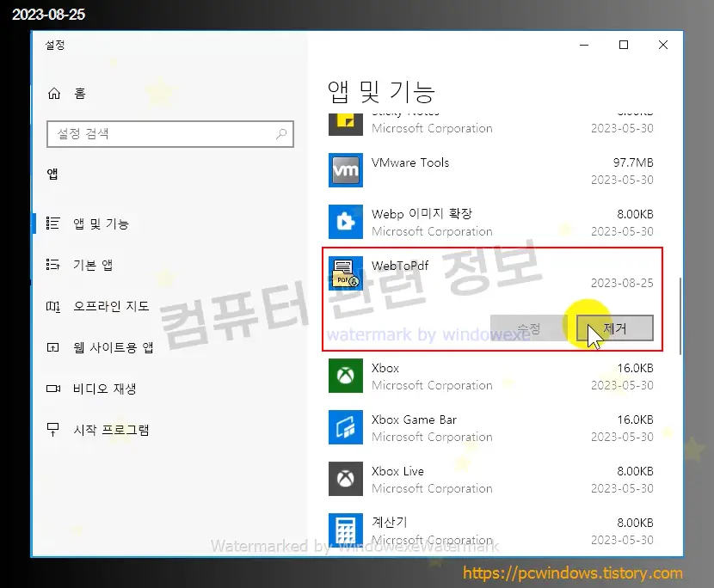Click the 비디오 재생 camera icon
This screenshot has width=714, height=588.
pos(53,389)
